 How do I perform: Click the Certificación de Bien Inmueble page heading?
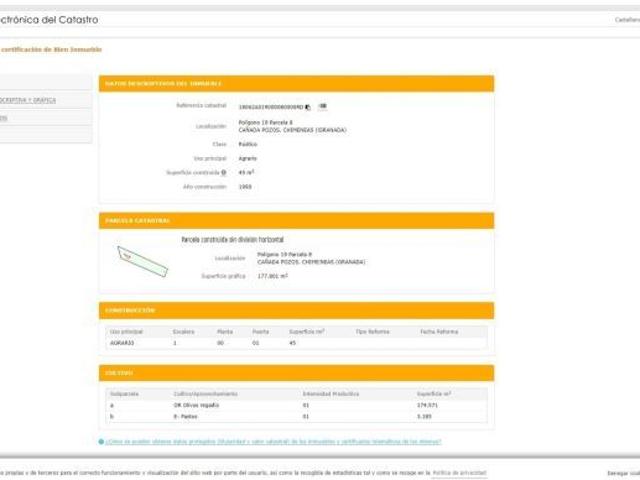point(52,49)
